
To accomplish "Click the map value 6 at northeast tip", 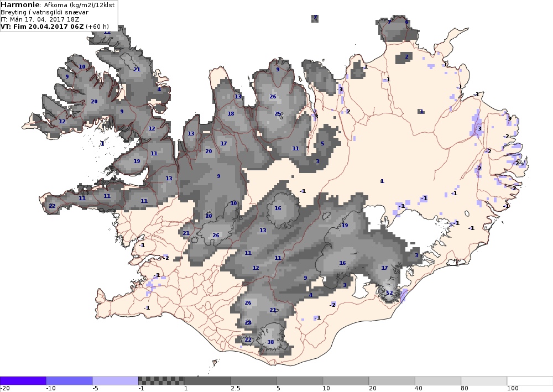I will click(406, 22).
